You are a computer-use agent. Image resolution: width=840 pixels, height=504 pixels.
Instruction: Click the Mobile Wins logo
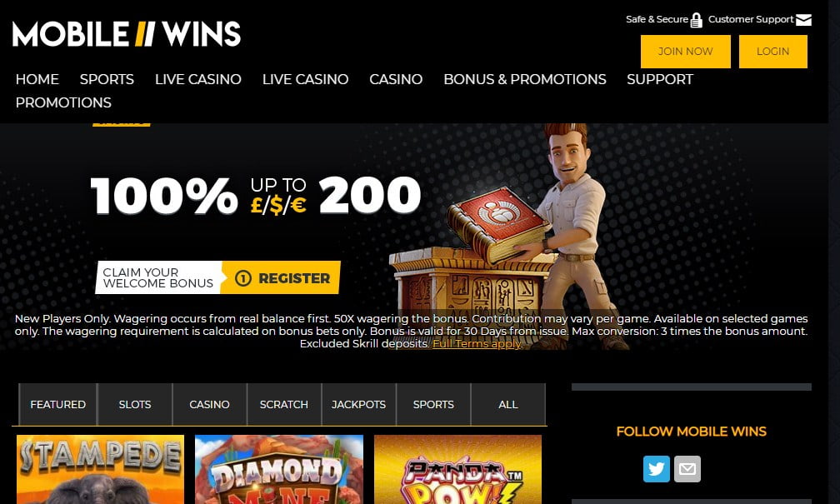127,34
